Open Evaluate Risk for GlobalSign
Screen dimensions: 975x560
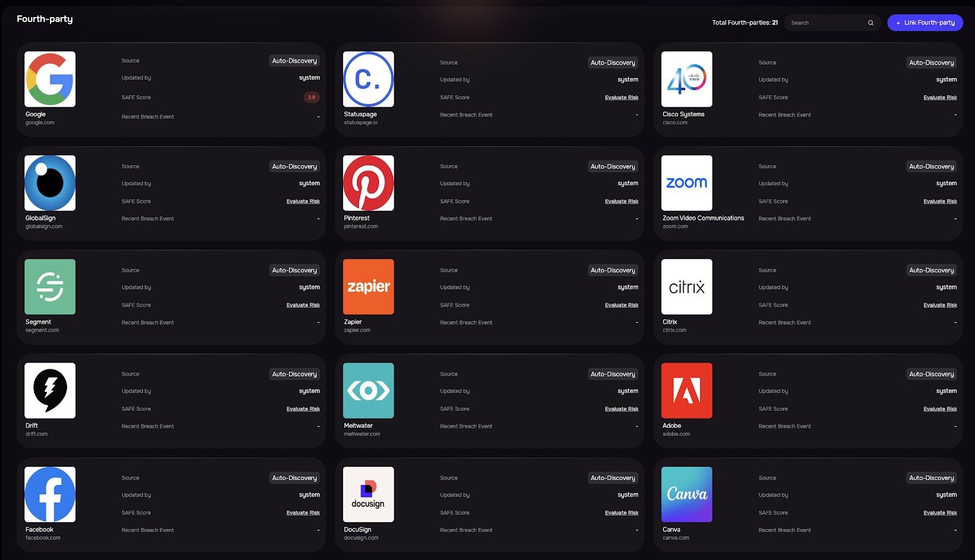point(303,201)
